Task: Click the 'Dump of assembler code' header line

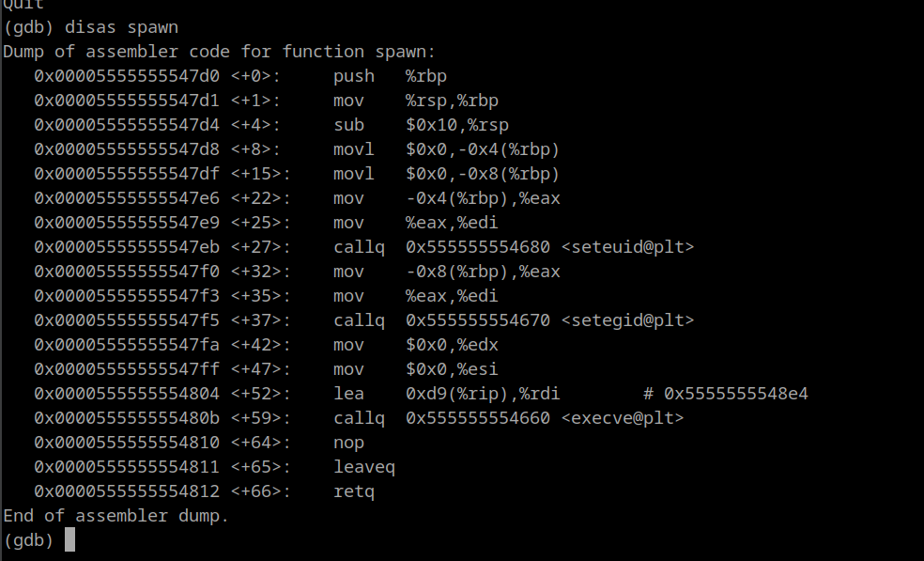Action: click(x=219, y=52)
